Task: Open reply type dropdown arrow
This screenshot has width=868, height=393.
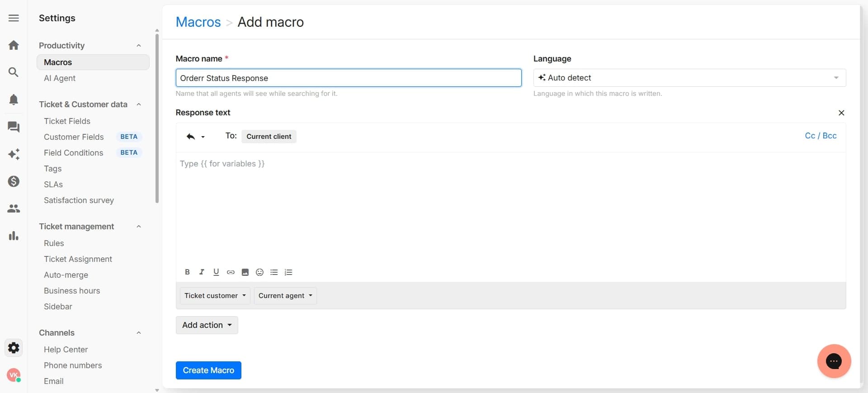Action: click(x=203, y=137)
